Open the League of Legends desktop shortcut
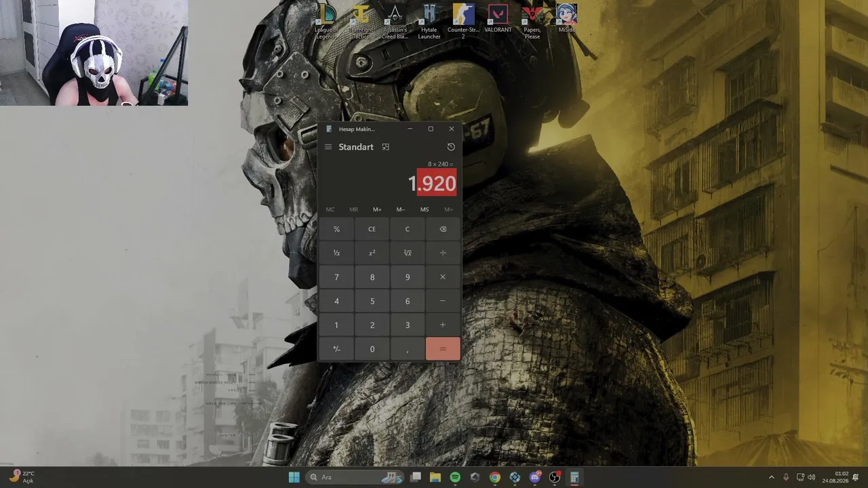The image size is (868, 488). point(326,20)
